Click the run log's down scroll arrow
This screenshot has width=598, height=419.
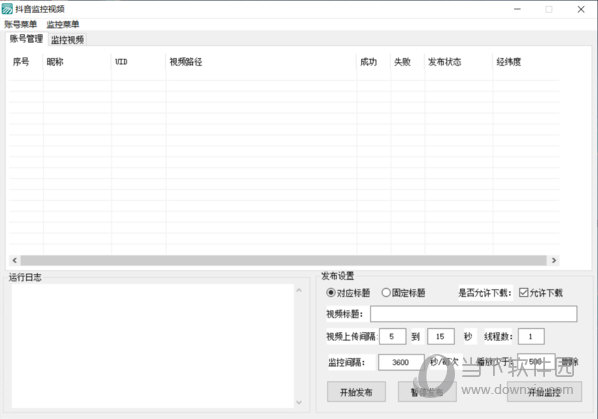tap(299, 402)
